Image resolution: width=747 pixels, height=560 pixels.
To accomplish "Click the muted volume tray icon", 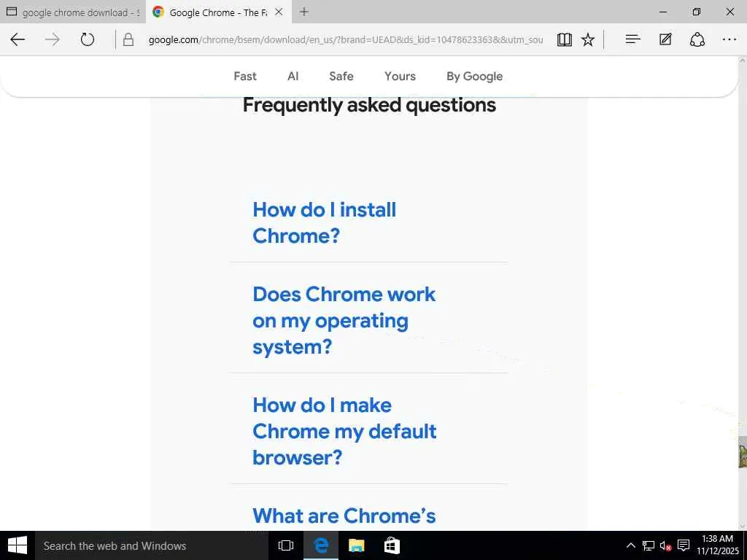I will (665, 545).
